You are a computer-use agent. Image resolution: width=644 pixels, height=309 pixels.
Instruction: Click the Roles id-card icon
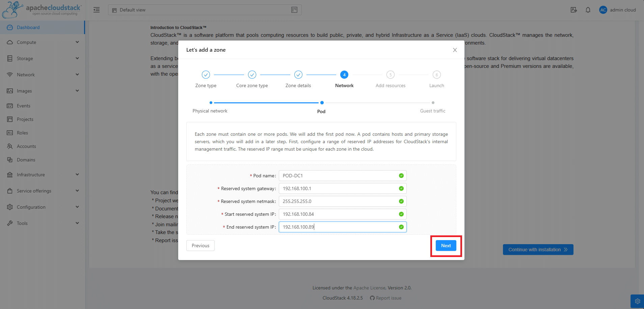pyautogui.click(x=10, y=133)
